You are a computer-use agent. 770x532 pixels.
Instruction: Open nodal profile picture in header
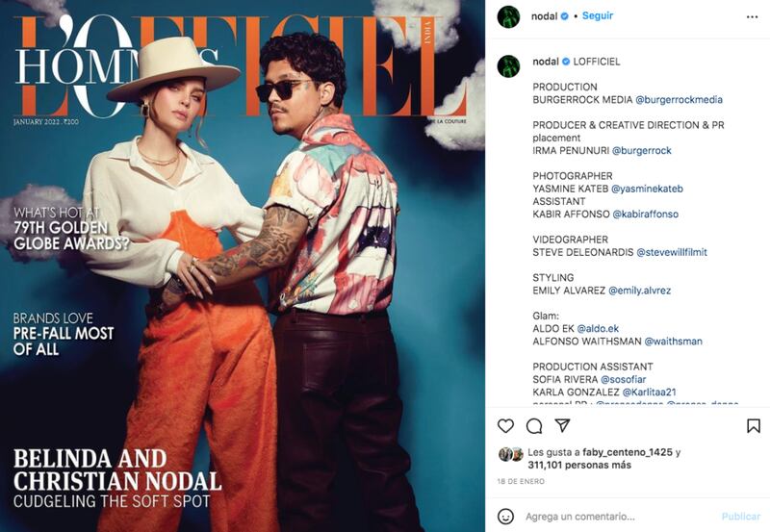(509, 16)
